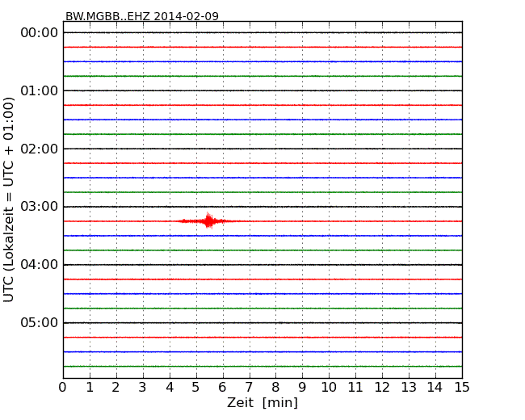Screen dimensions: 525x420
Task: Pick x-axis tick label 14
Action: click(x=435, y=388)
